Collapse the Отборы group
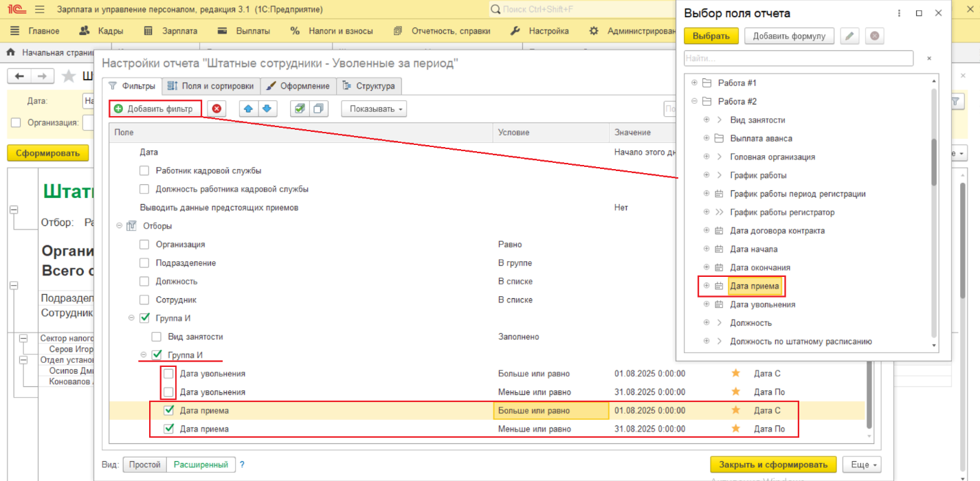 [120, 225]
